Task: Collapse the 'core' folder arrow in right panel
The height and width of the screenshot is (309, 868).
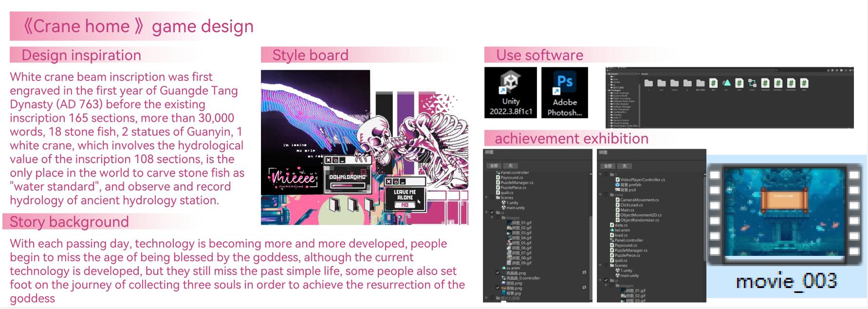Action: point(600,195)
